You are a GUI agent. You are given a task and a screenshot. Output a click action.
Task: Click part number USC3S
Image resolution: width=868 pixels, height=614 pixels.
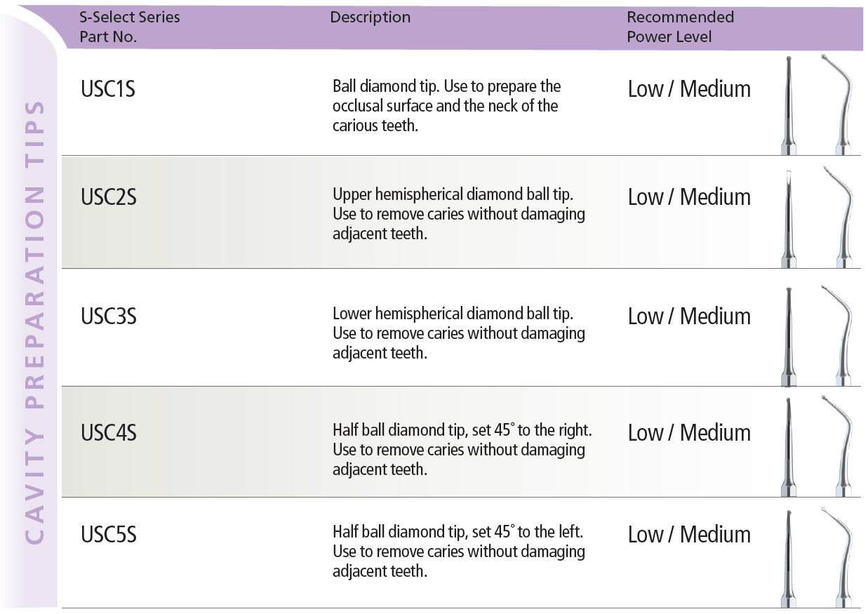point(109,316)
